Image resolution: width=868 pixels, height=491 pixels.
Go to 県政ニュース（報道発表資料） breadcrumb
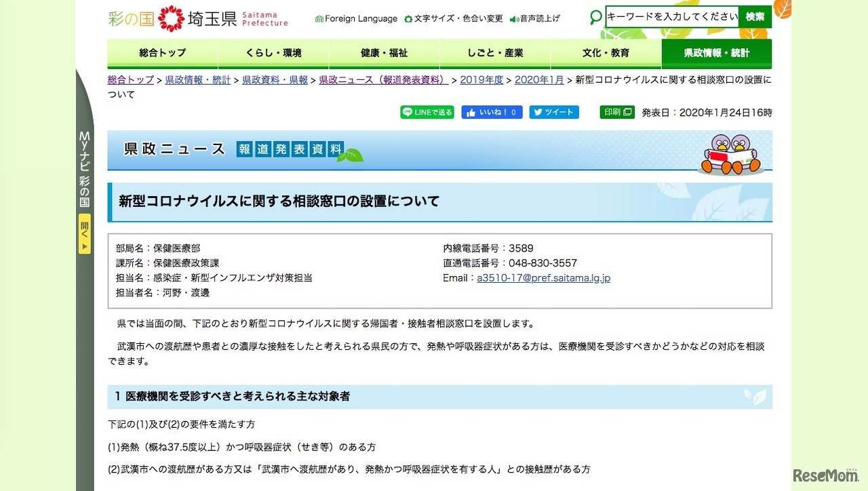[x=384, y=79]
